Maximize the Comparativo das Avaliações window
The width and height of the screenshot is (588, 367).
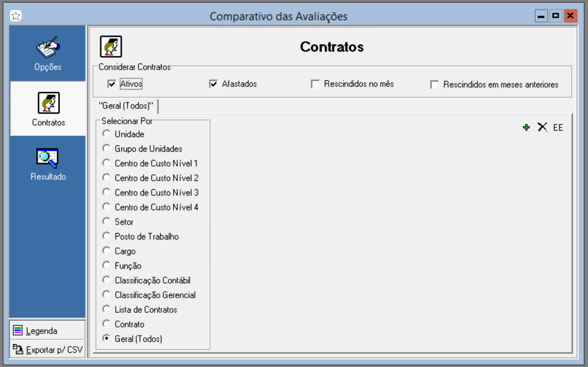[555, 16]
